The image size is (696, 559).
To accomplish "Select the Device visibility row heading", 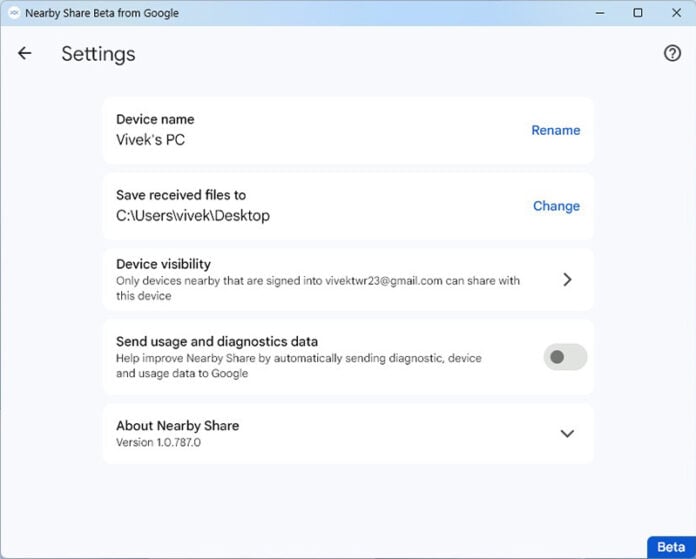I will tap(163, 264).
